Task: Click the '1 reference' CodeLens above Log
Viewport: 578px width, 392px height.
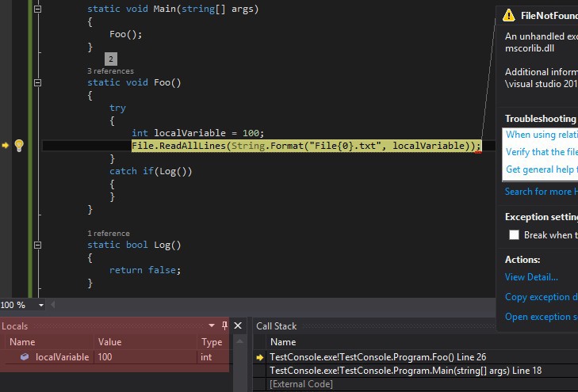Action: pyautogui.click(x=109, y=234)
